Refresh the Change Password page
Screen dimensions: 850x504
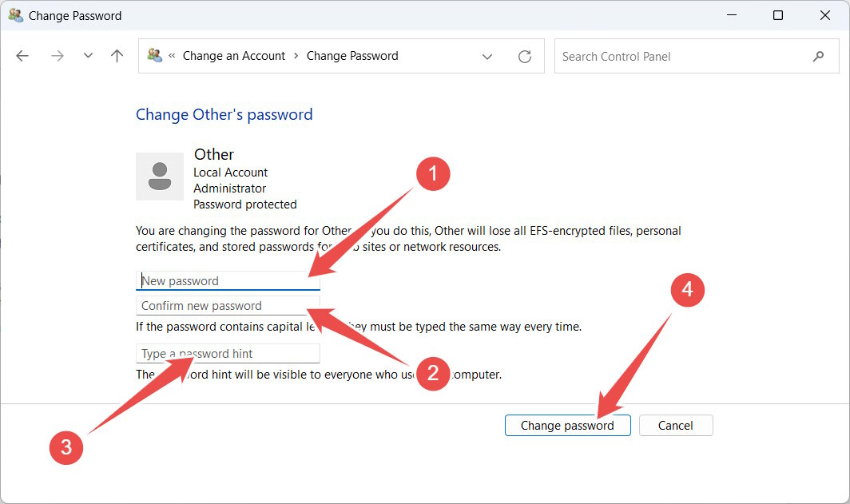coord(525,56)
